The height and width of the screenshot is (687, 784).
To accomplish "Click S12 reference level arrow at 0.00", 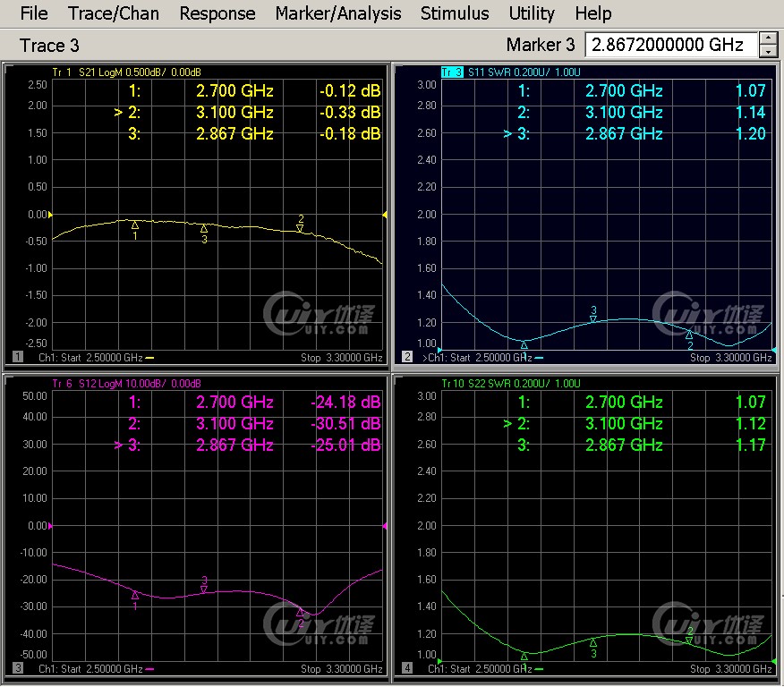I will click(50, 526).
